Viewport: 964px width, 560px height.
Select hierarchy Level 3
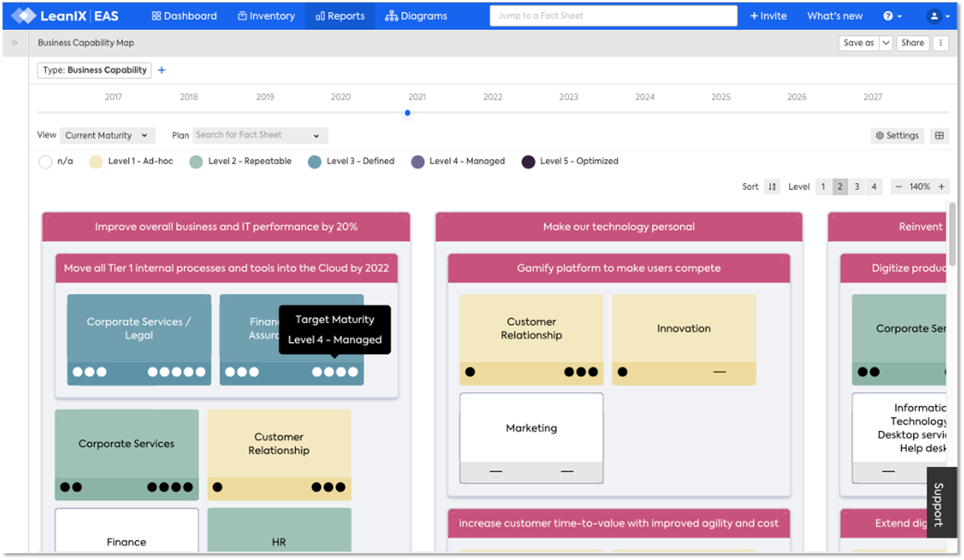pyautogui.click(x=857, y=187)
